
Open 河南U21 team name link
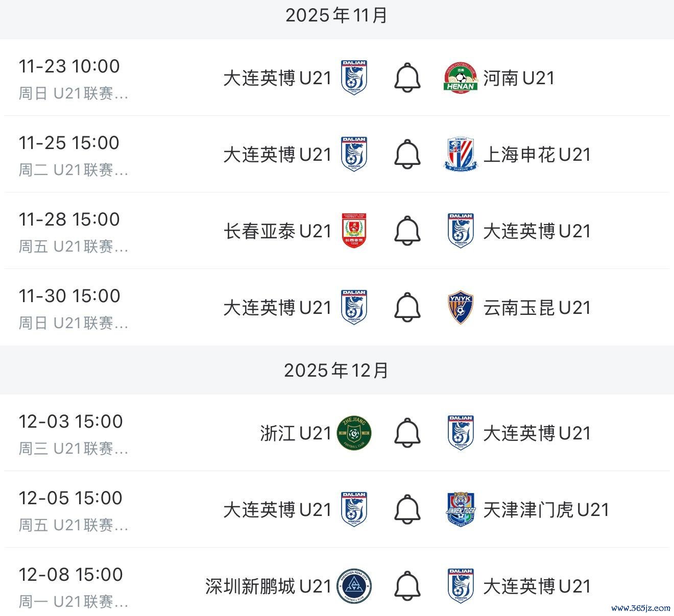coord(518,78)
